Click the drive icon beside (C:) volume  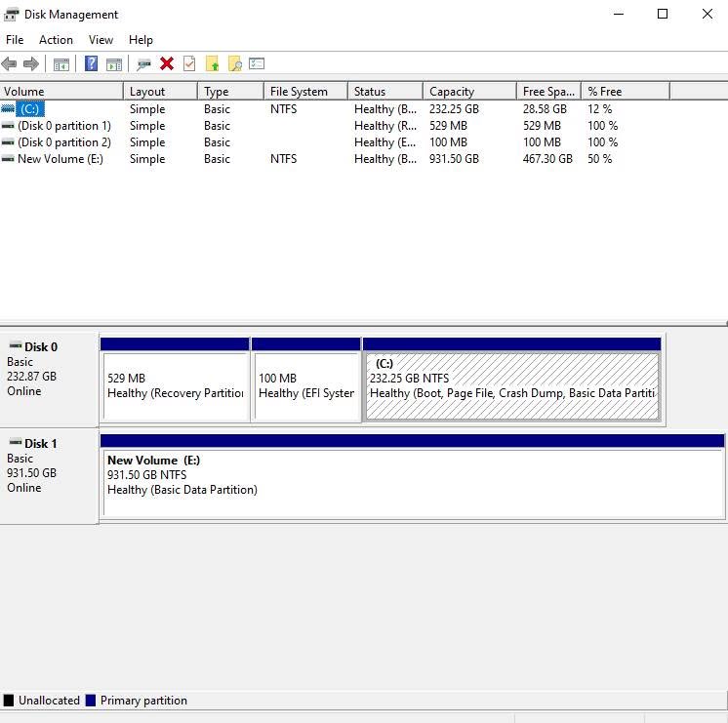pos(8,108)
